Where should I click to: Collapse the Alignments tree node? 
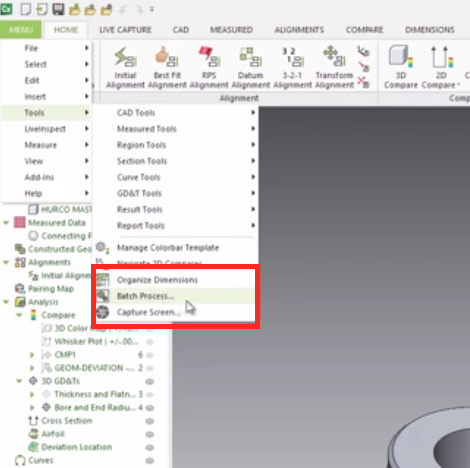tap(6, 262)
